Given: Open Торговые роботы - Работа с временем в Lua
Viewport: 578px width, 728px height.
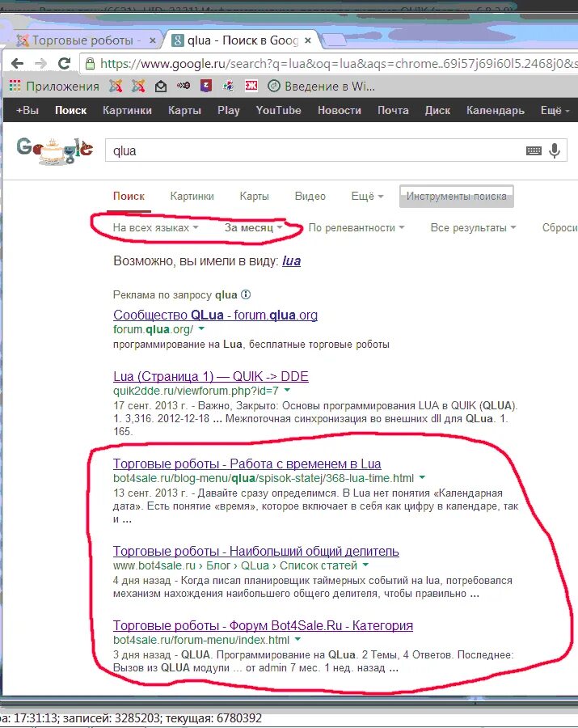Looking at the screenshot, I should coord(247,463).
